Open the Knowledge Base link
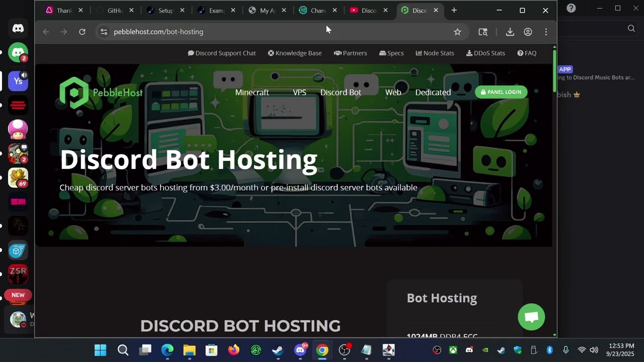644x362 pixels. coord(295,53)
